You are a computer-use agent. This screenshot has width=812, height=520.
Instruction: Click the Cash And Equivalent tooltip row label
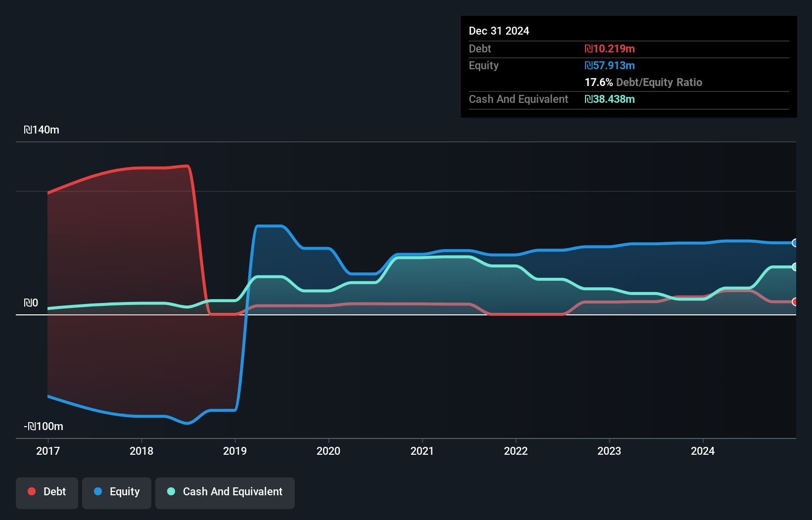point(519,99)
